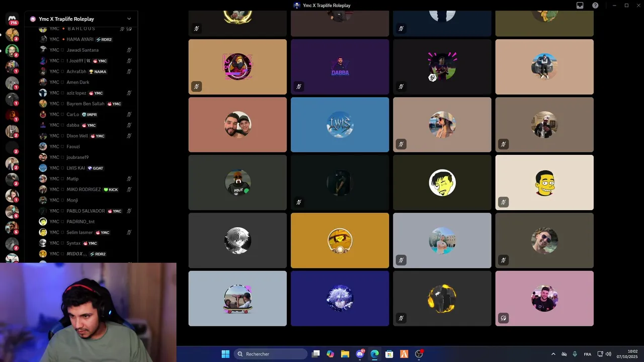Click muted mic icon on aziz lopez row

coord(129,93)
